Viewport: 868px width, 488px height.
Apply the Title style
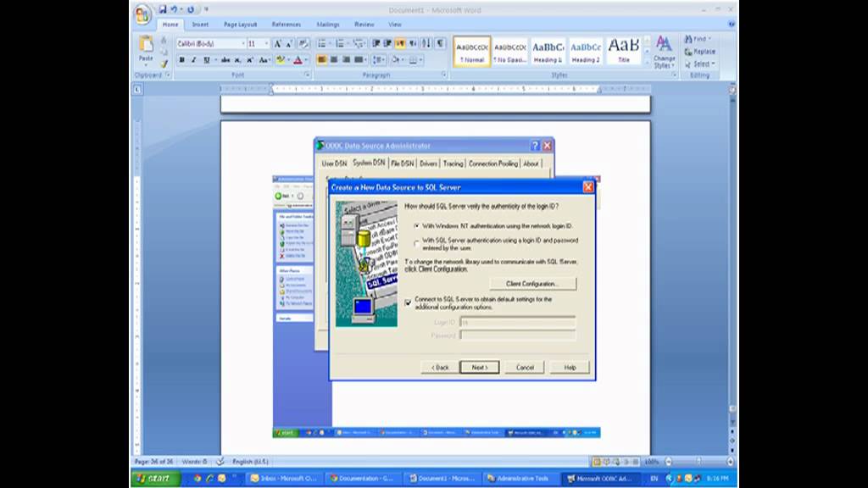(623, 52)
